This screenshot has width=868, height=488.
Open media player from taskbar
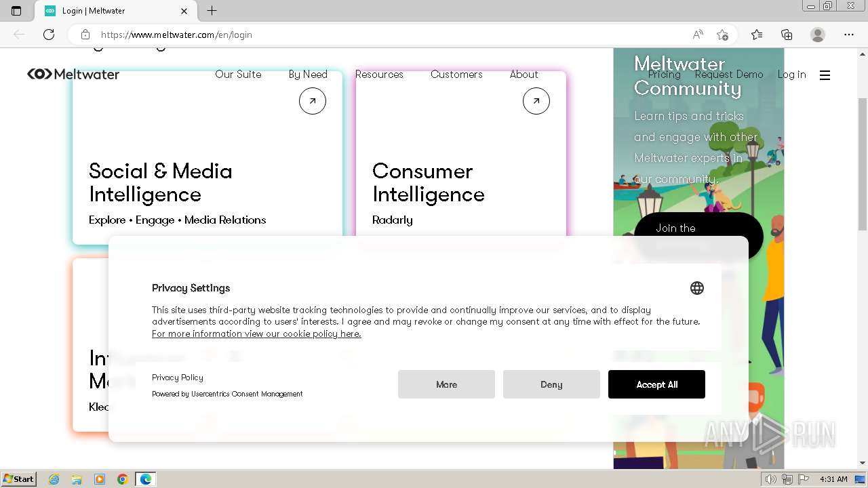(100, 479)
